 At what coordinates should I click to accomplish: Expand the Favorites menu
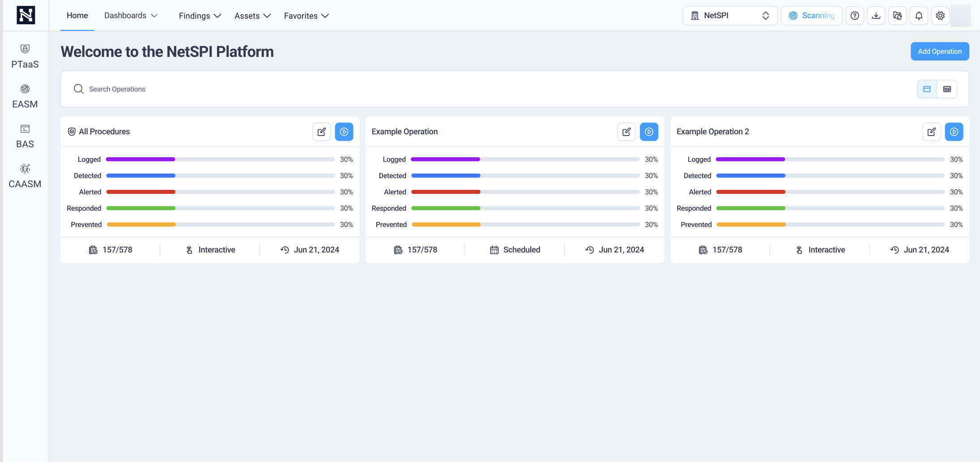307,16
